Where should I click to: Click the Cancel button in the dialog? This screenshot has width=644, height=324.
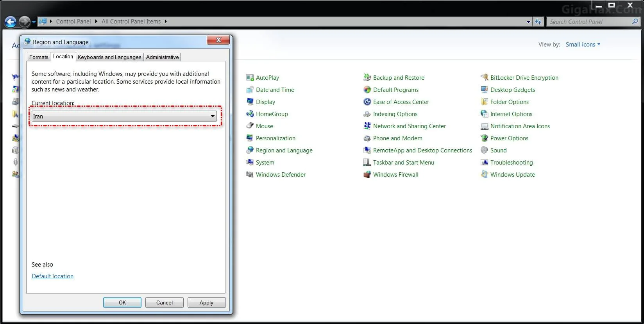[164, 303]
